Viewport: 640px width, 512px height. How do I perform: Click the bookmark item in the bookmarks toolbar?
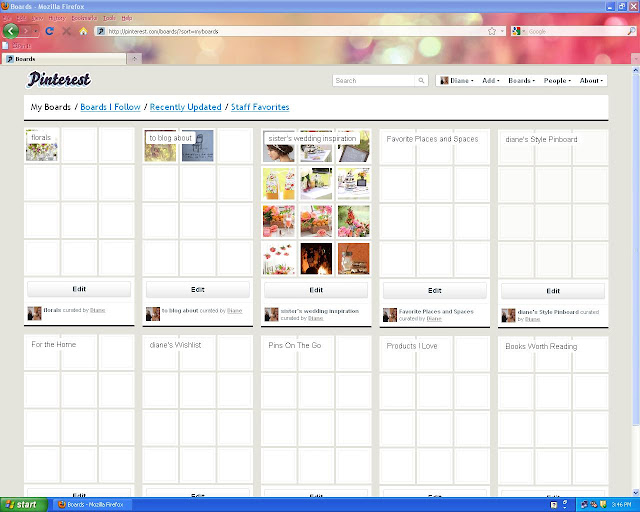16,45
